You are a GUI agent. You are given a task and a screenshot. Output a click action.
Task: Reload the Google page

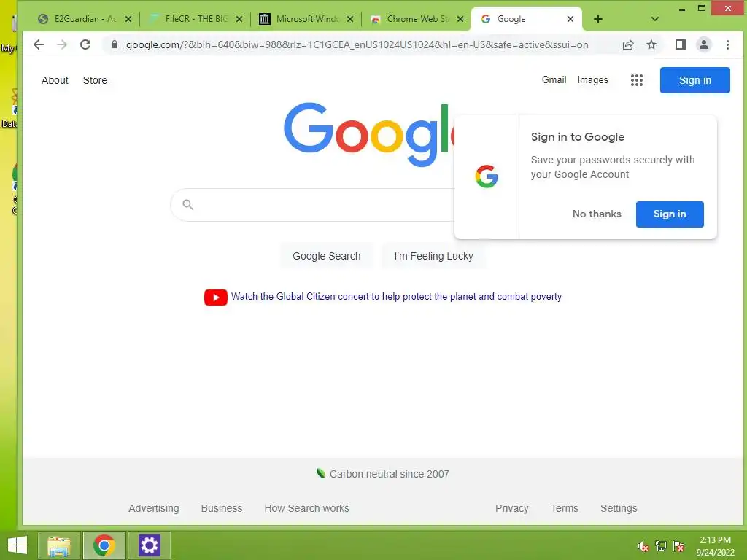click(x=85, y=44)
